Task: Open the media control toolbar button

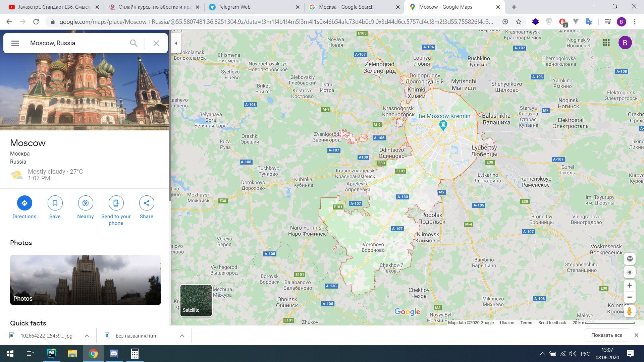Action: click(x=607, y=22)
